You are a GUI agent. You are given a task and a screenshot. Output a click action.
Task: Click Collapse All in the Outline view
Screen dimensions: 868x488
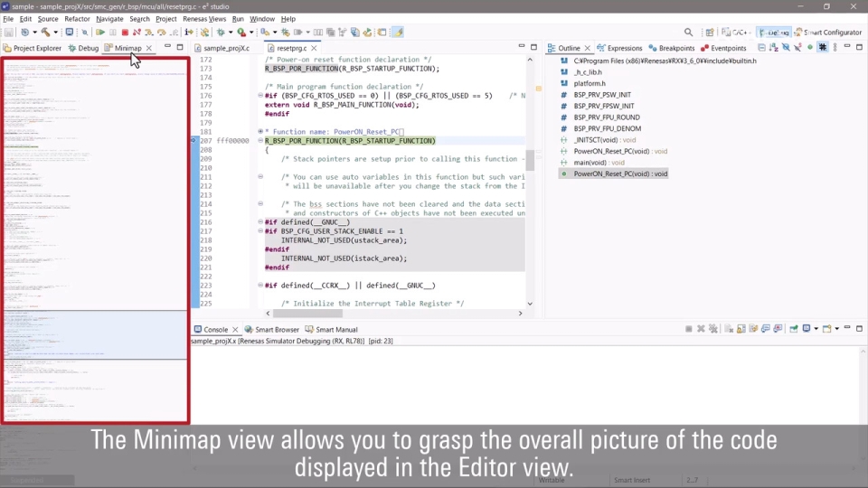click(762, 48)
